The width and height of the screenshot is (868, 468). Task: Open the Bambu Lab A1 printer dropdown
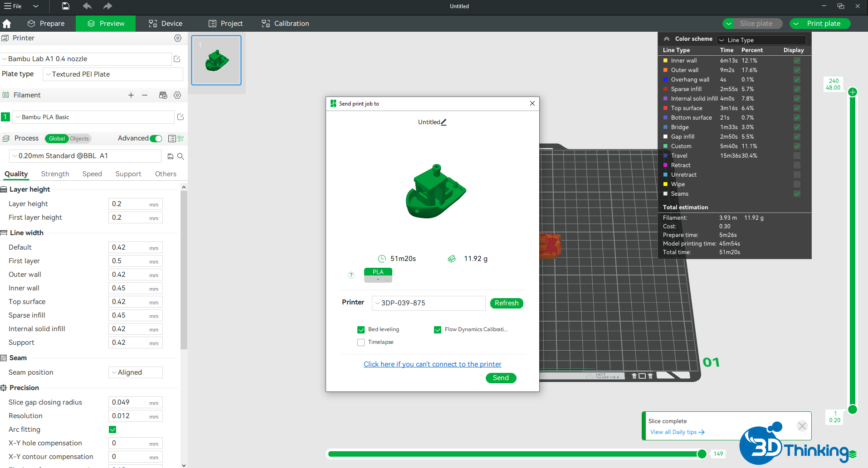click(x=86, y=59)
